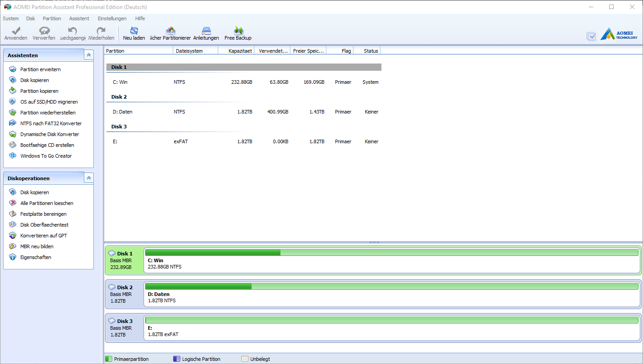The width and height of the screenshot is (643, 364).
Task: Click the Windows To Go Creator icon
Action: (13, 156)
